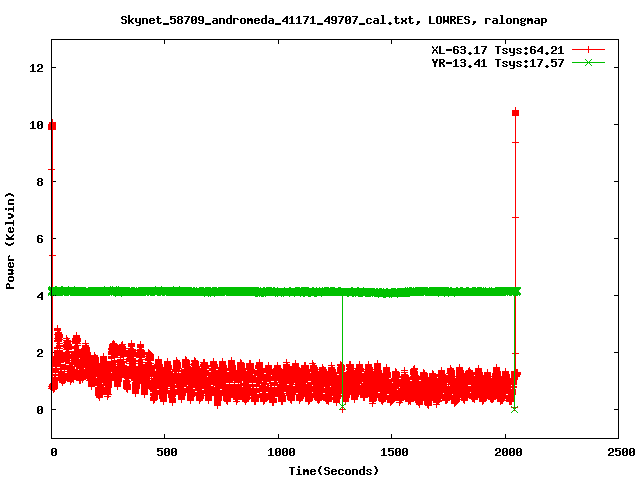640x480 pixels.
Task: Click the x-axis tick label 1500
Action: (x=394, y=452)
